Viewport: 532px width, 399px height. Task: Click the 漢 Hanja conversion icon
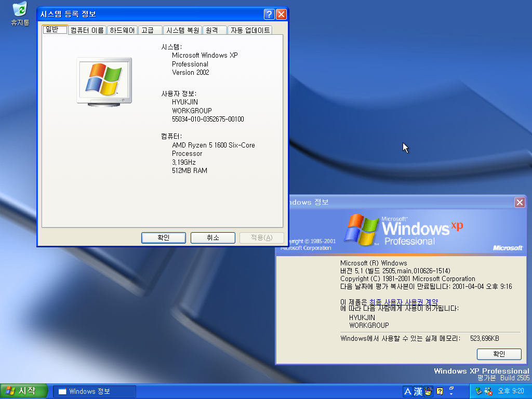point(418,392)
